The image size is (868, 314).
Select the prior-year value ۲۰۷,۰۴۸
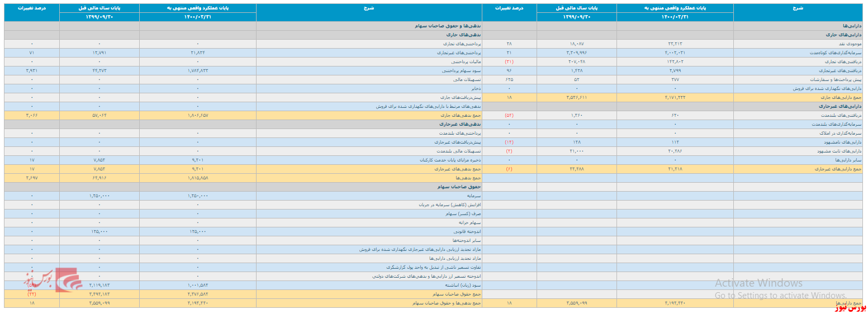pos(576,61)
